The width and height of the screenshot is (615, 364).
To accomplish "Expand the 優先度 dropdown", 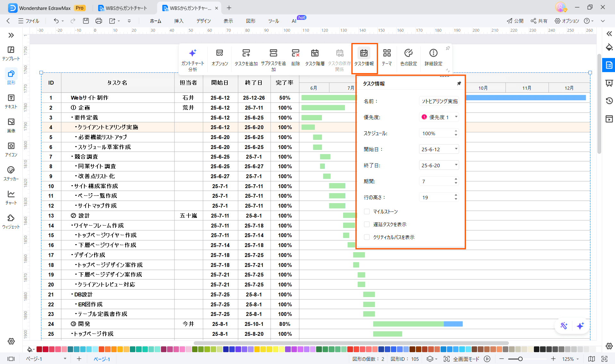I will 456,117.
